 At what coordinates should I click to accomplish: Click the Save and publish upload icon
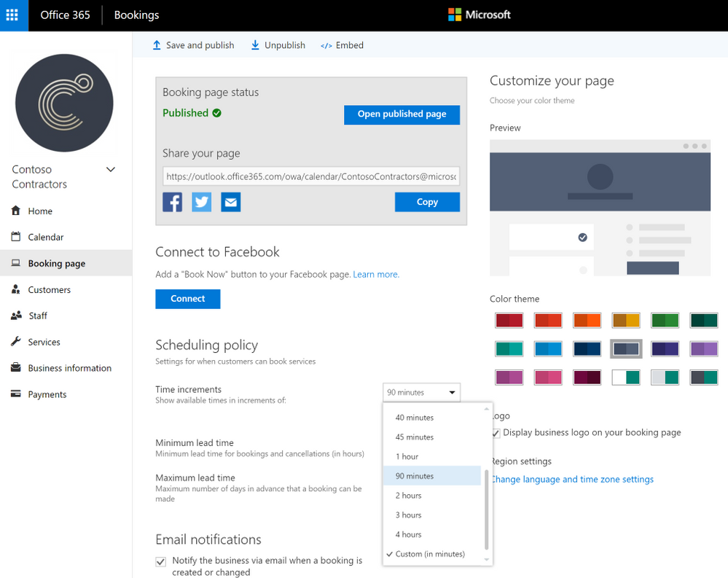coord(157,45)
